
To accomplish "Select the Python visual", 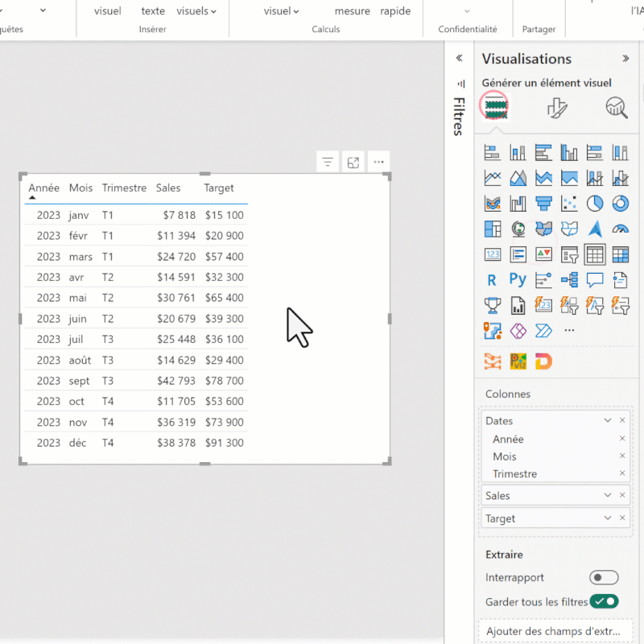I will click(x=518, y=280).
